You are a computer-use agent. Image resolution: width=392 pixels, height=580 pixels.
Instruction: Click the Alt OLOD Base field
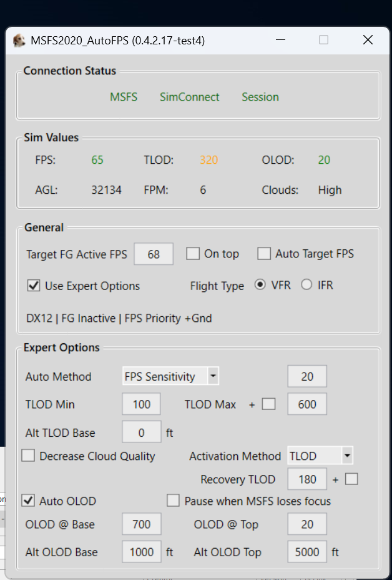(142, 552)
